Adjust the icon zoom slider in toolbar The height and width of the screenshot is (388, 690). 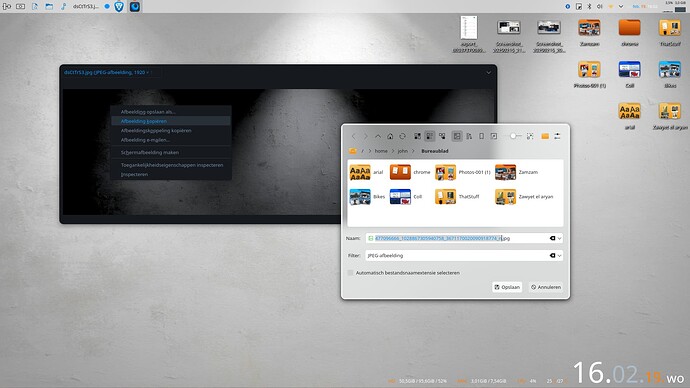tap(513, 136)
